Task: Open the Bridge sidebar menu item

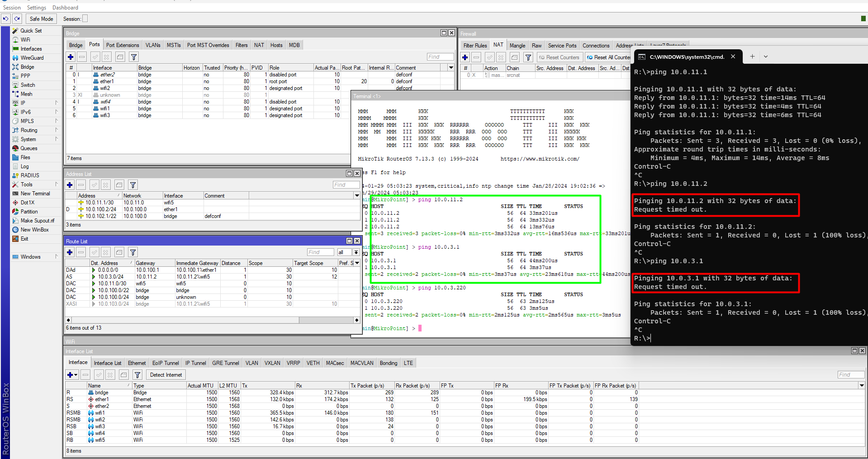Action: coord(27,67)
